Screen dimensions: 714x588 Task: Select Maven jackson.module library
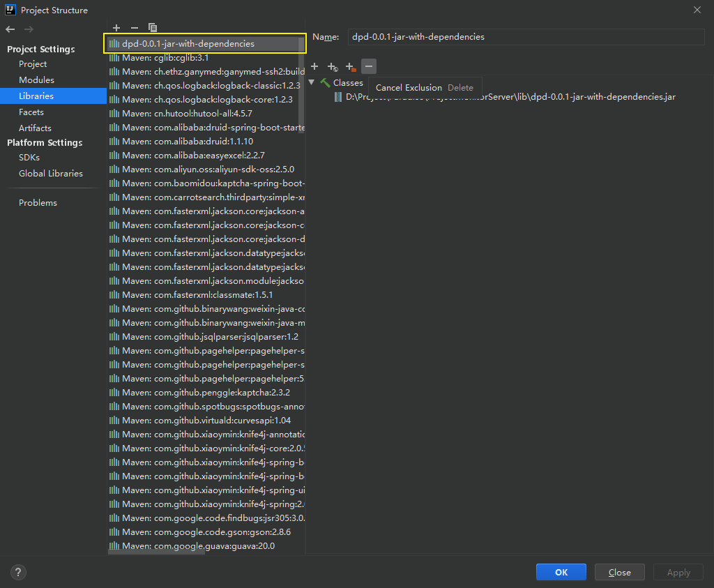tap(206, 280)
